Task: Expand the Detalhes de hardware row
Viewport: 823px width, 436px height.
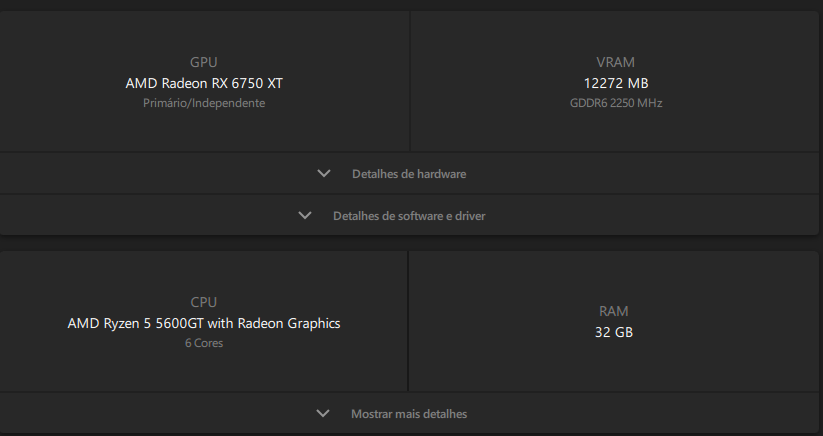Action: pyautogui.click(x=409, y=174)
